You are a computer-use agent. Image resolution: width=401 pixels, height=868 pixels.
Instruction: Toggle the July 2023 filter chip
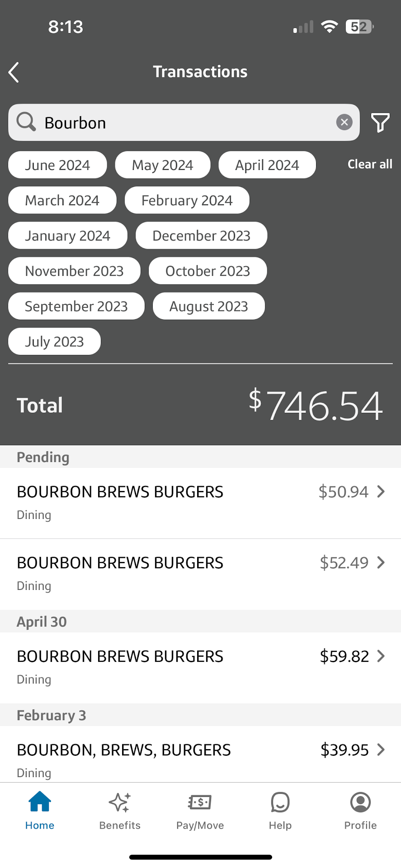tap(54, 341)
